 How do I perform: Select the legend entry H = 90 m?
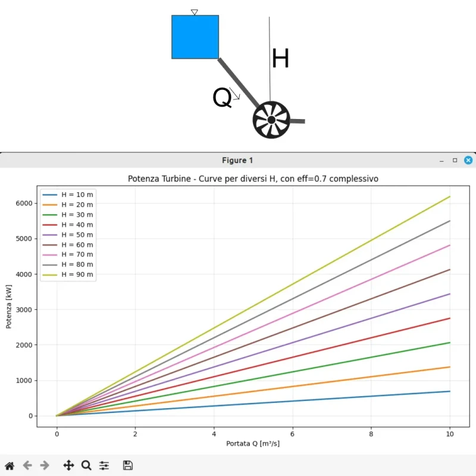pyautogui.click(x=68, y=274)
